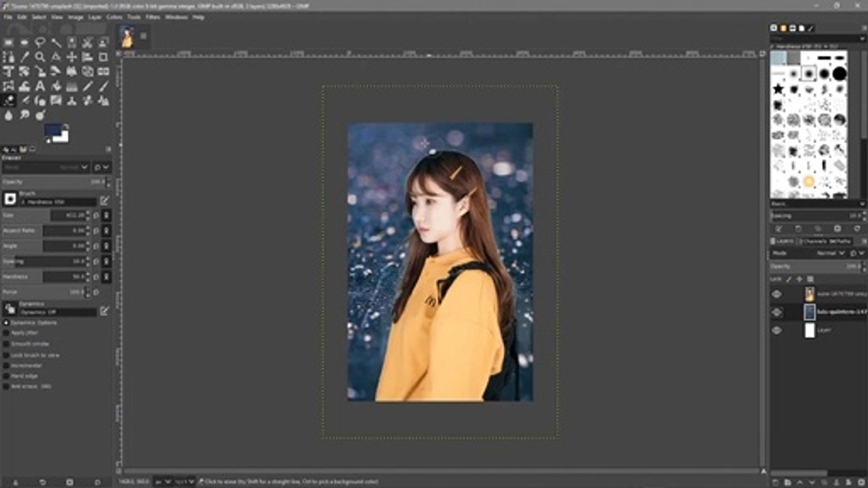
Task: Select the Blur/Sharpen droplet tool
Action: (8, 115)
